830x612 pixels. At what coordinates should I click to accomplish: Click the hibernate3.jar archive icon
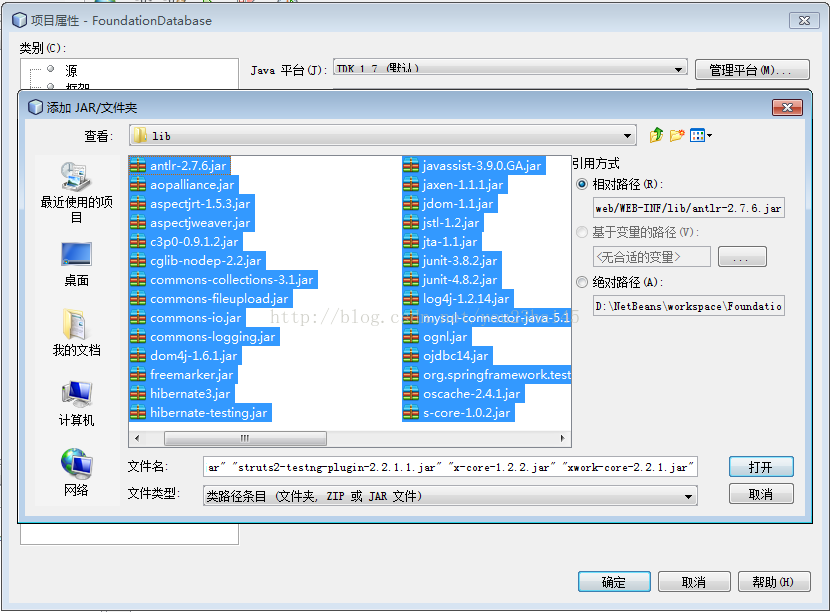(138, 394)
